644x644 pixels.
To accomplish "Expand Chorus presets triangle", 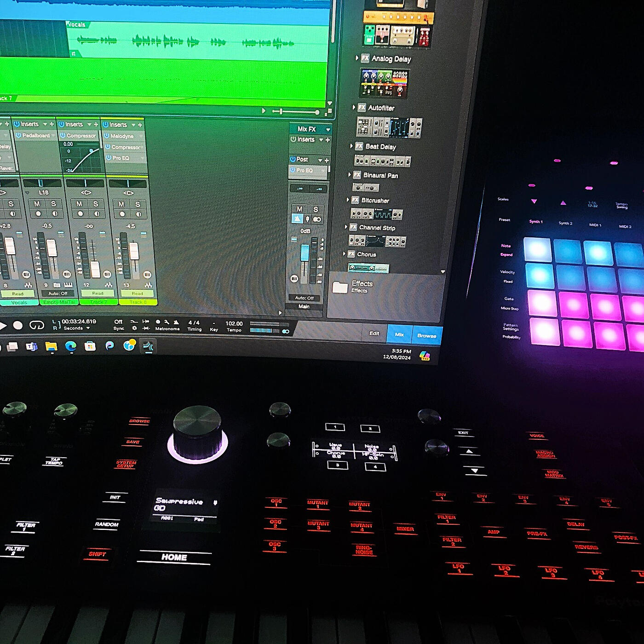I will coord(344,254).
